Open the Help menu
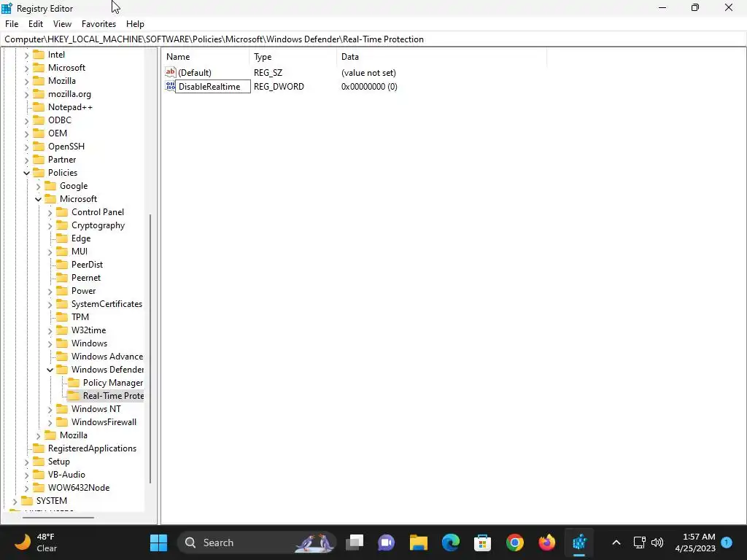747x560 pixels. pos(135,24)
